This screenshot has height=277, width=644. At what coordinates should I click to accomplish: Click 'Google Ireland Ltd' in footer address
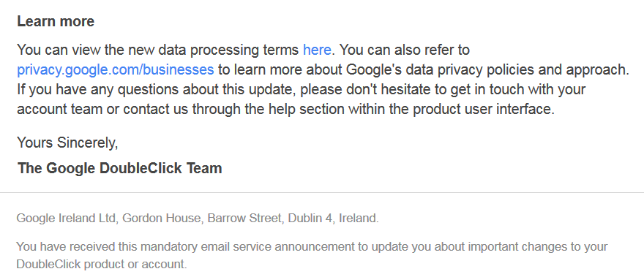66,219
